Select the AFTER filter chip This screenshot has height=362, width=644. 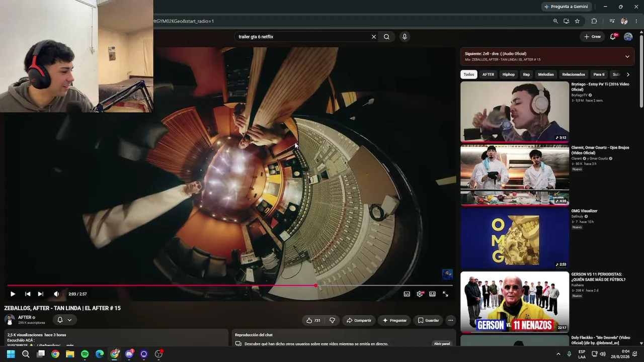[488, 74]
